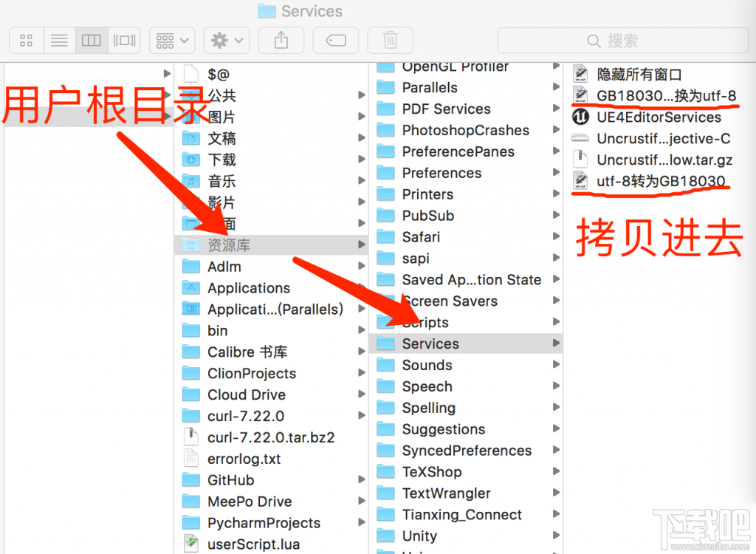The height and width of the screenshot is (554, 756).
Task: Select the utf-8转为GB18030 workflow file
Action: pyautogui.click(x=659, y=181)
